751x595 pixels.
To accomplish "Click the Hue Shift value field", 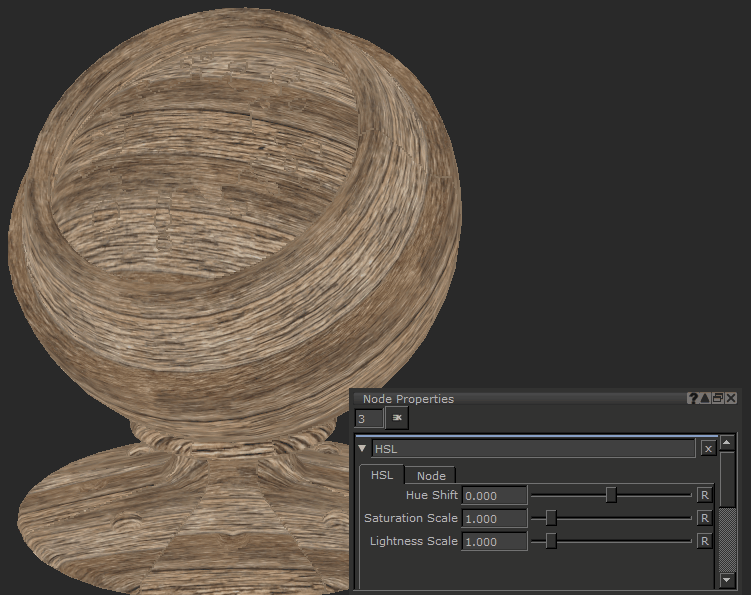I will click(494, 495).
